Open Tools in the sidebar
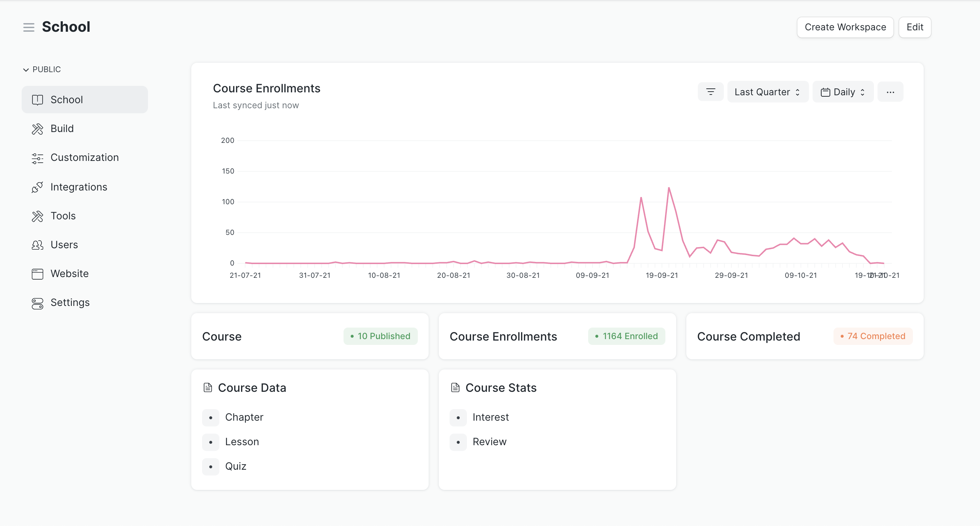Screen dimensions: 980x526 click(63, 216)
